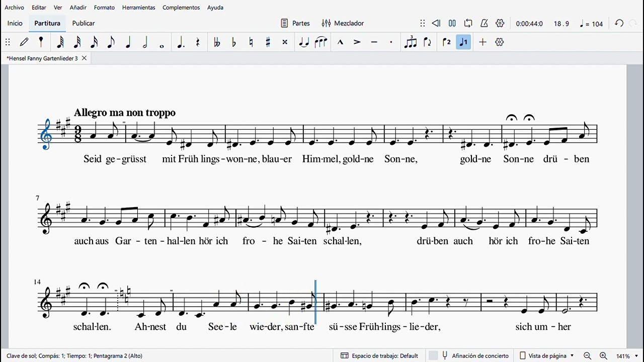Choose the rest symbol in the toolbar
The height and width of the screenshot is (362, 644).
click(198, 42)
